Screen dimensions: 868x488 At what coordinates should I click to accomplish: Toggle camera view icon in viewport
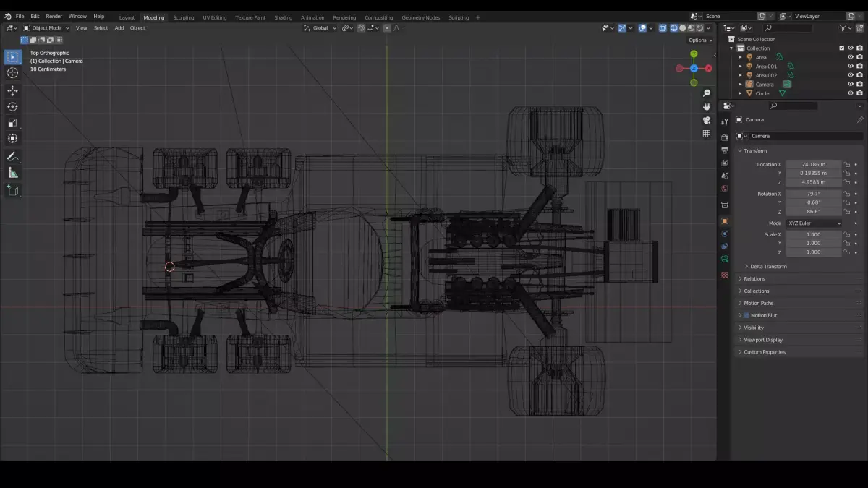pyautogui.click(x=707, y=120)
